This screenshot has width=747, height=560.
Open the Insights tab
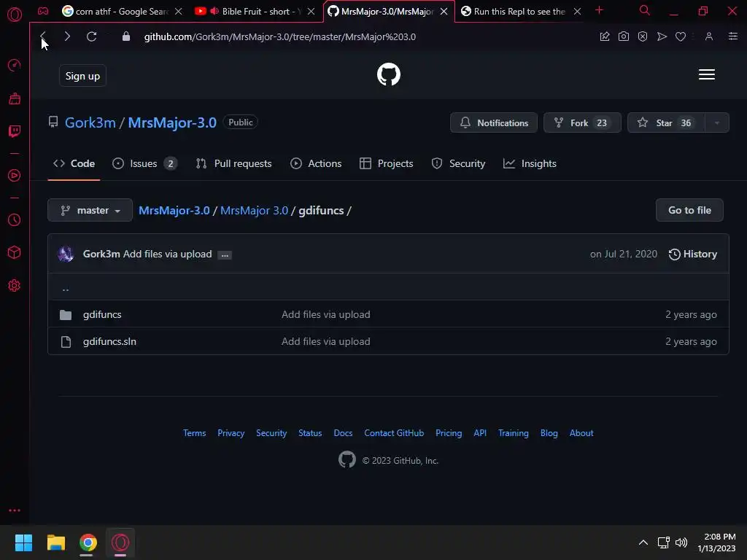(x=530, y=163)
